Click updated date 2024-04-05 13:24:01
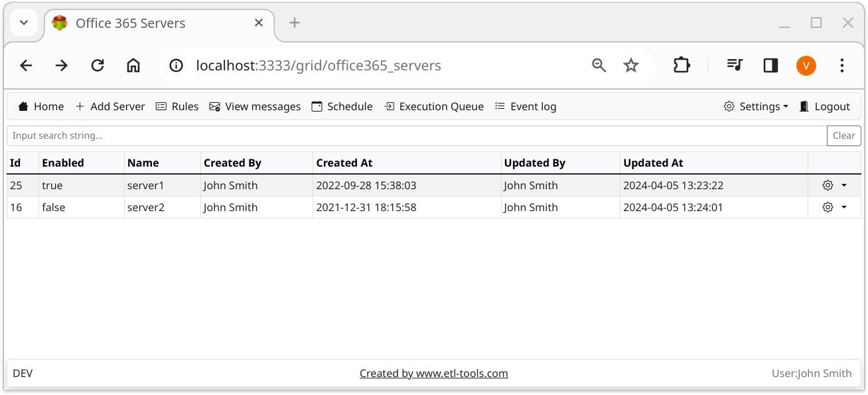 673,207
